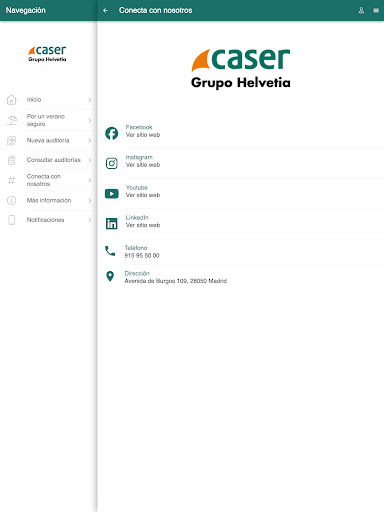This screenshot has width=384, height=512.
Task: Open the Facebook 'Ver sitio web' link
Action: (143, 135)
